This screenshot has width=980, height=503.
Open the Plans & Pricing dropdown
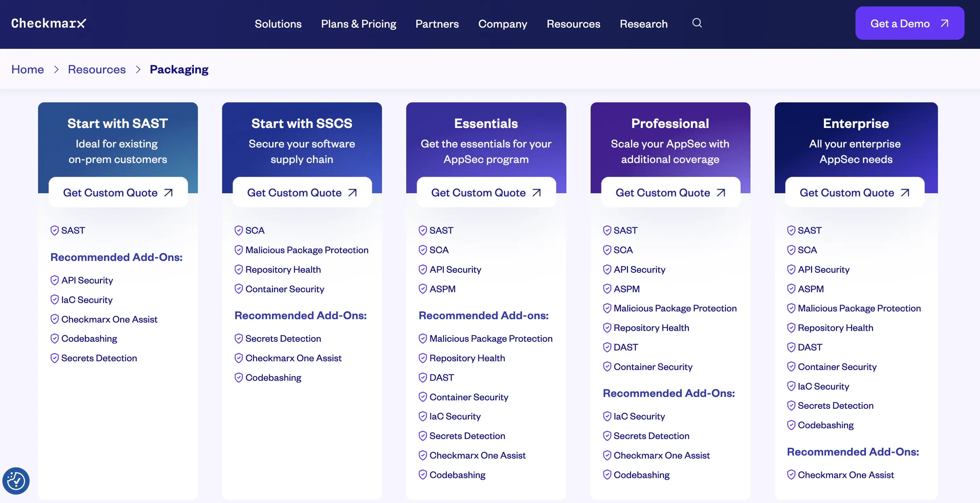pos(358,24)
